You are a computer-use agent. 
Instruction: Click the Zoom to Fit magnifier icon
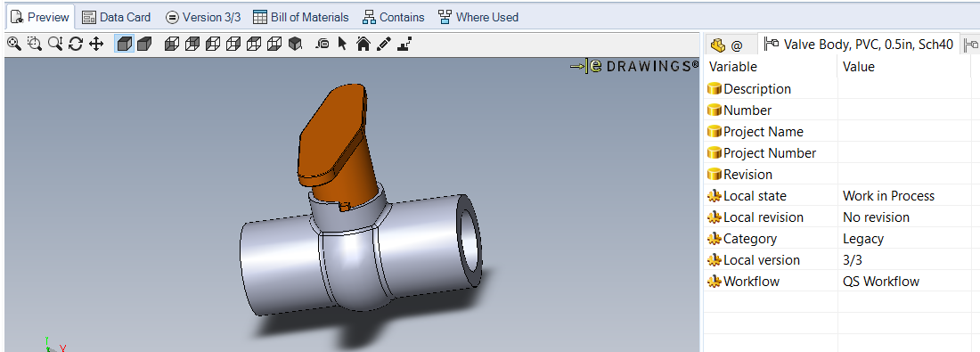click(13, 44)
